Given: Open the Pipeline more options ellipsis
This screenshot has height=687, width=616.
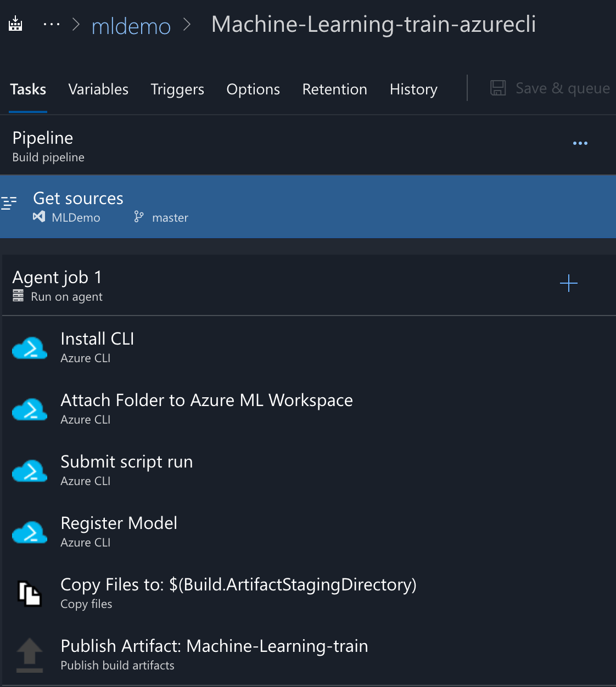Looking at the screenshot, I should (x=580, y=143).
